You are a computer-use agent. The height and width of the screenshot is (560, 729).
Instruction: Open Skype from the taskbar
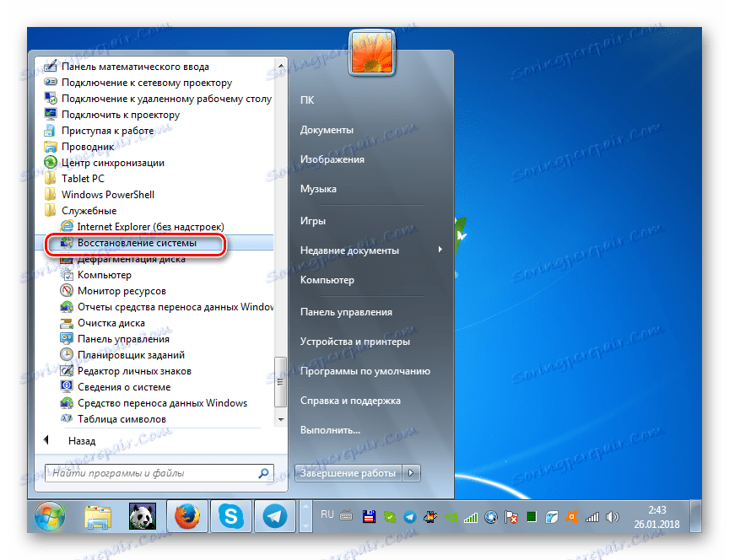(231, 517)
